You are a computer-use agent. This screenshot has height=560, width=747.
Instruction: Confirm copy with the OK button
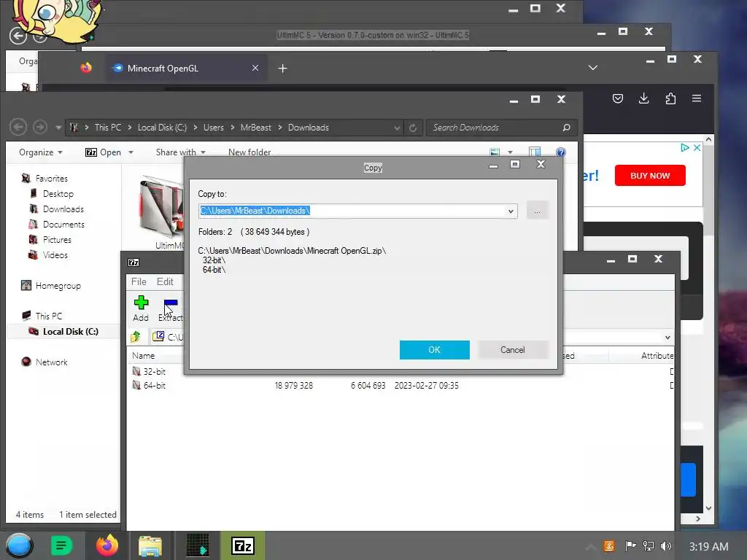pos(435,349)
